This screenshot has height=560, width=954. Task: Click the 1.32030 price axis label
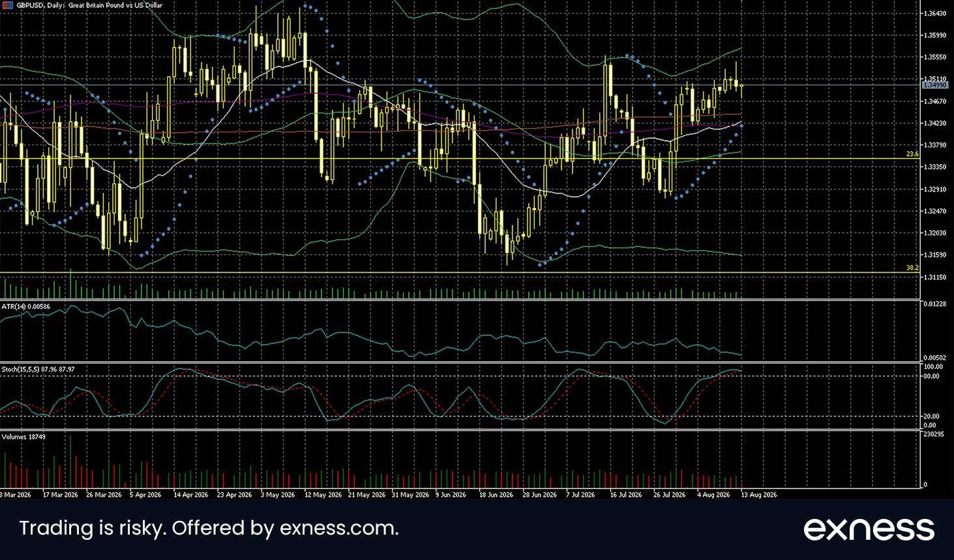tap(934, 233)
